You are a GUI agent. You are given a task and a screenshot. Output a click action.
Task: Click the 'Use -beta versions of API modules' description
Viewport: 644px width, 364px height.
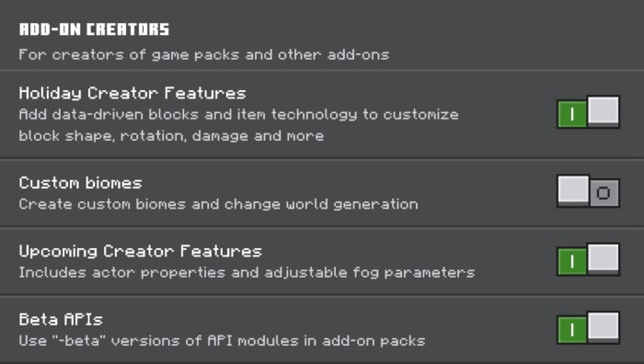click(222, 341)
